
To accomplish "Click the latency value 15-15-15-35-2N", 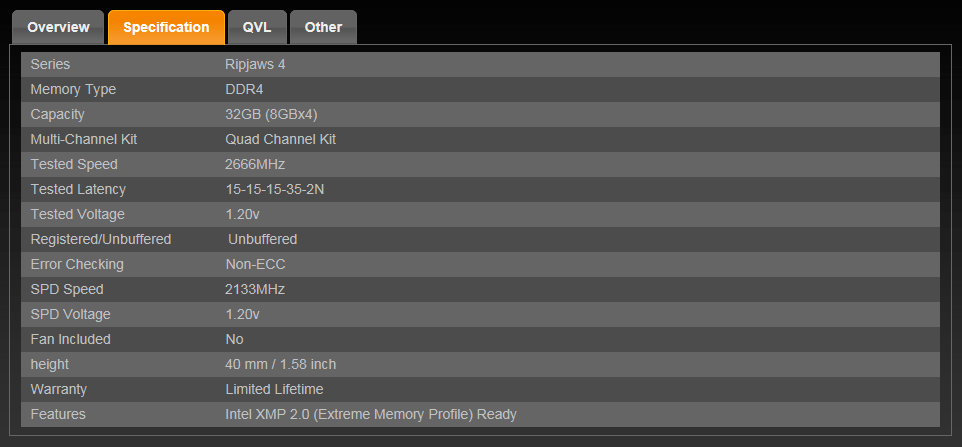I will point(276,189).
